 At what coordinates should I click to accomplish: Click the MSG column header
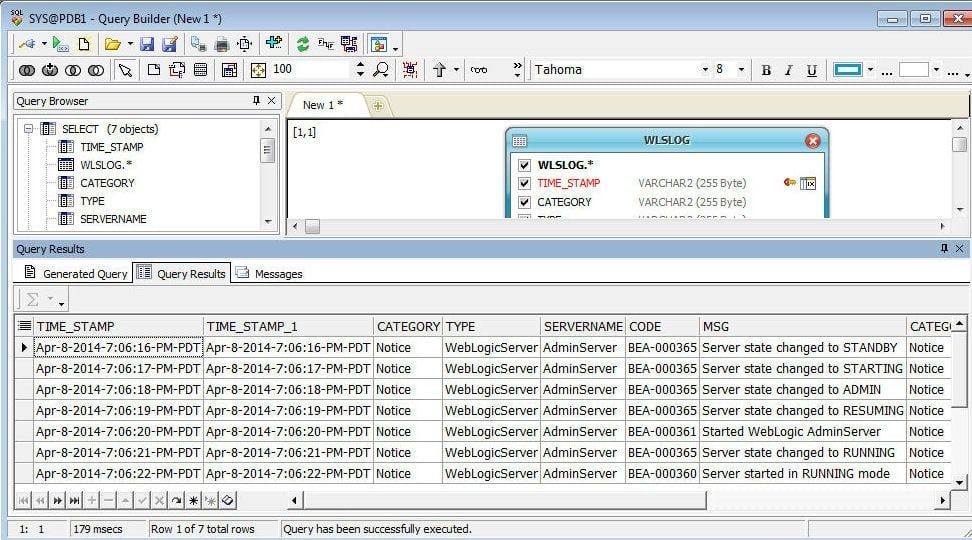(x=803, y=326)
